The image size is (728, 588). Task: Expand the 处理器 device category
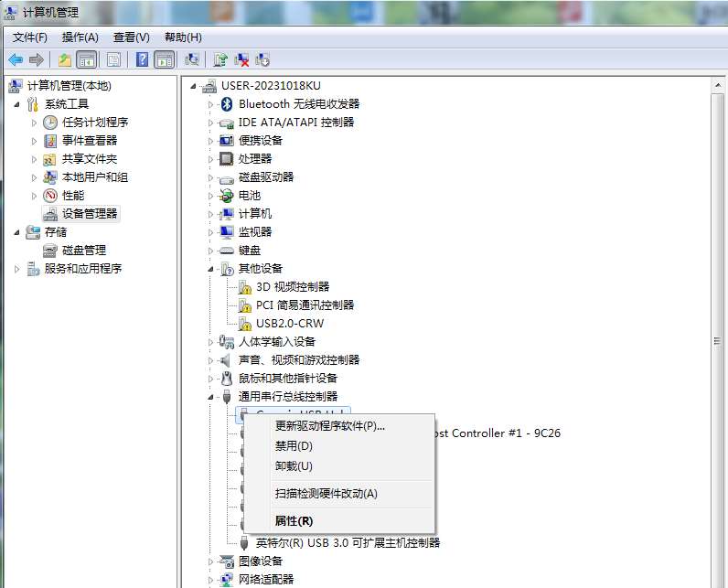210,159
